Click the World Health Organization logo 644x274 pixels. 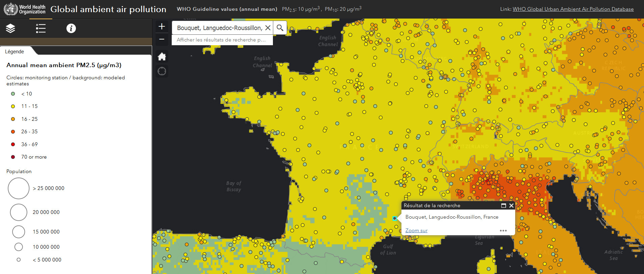(x=24, y=9)
